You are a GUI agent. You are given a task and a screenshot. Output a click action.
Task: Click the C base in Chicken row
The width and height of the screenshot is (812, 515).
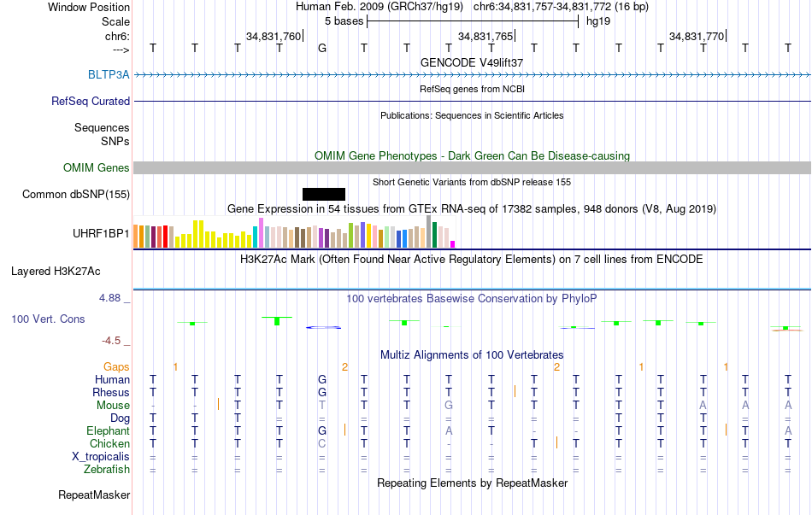click(x=322, y=443)
